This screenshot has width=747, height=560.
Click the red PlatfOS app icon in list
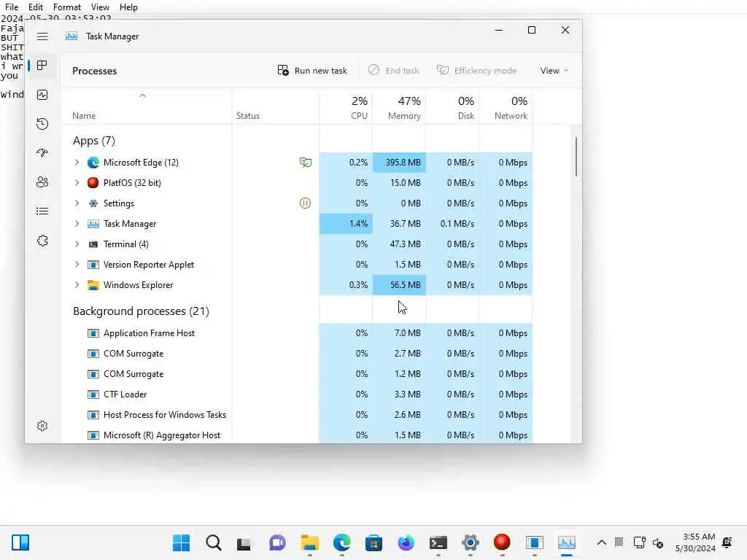pyautogui.click(x=93, y=183)
